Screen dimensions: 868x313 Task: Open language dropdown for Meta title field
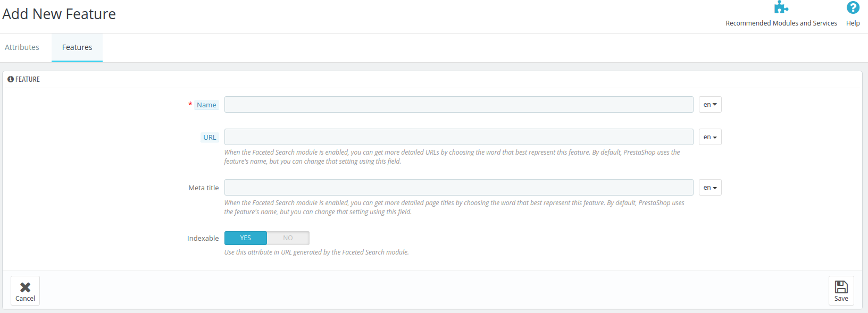point(710,188)
